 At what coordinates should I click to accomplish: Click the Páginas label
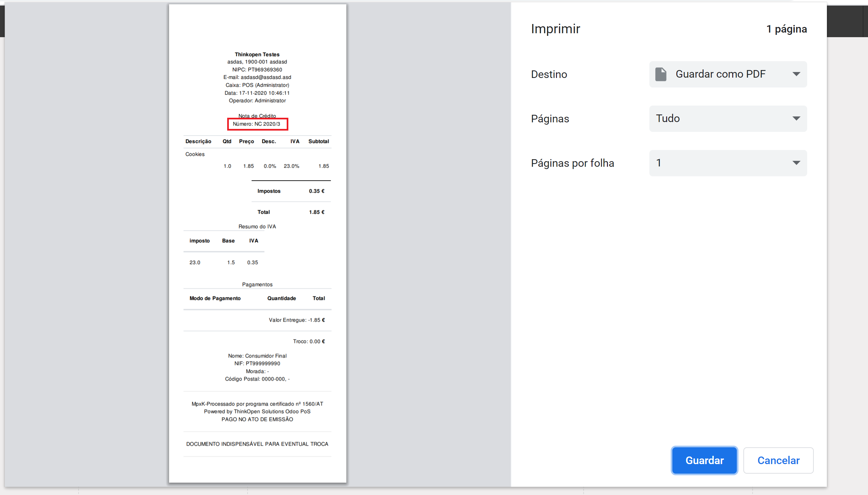550,119
